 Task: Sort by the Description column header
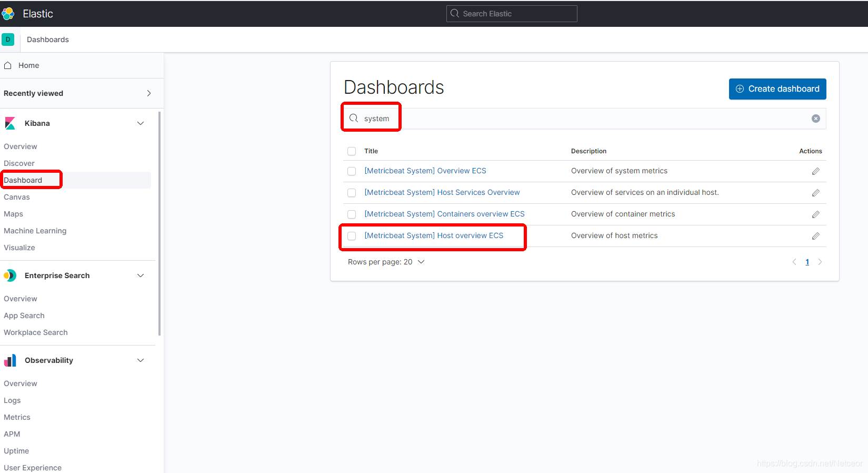(x=588, y=151)
